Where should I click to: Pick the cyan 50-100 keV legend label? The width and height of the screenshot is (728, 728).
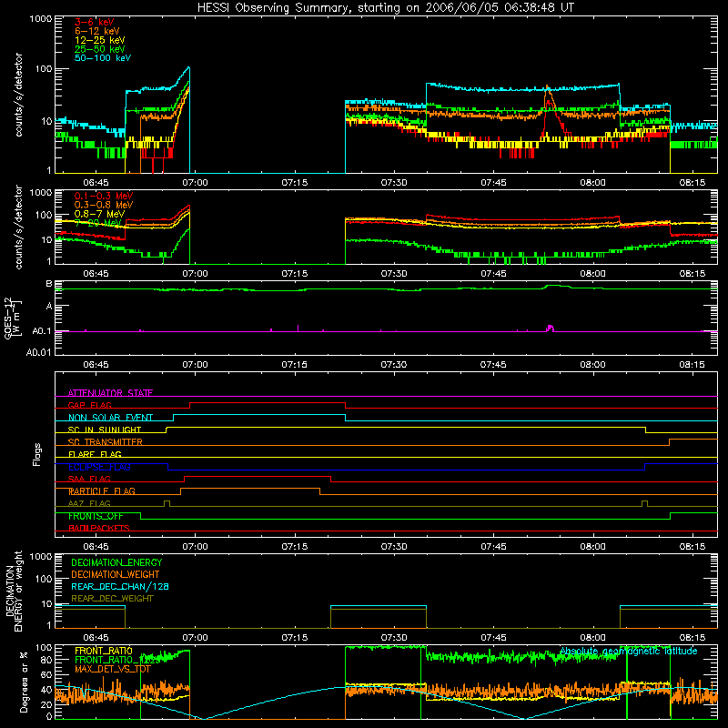[103, 58]
